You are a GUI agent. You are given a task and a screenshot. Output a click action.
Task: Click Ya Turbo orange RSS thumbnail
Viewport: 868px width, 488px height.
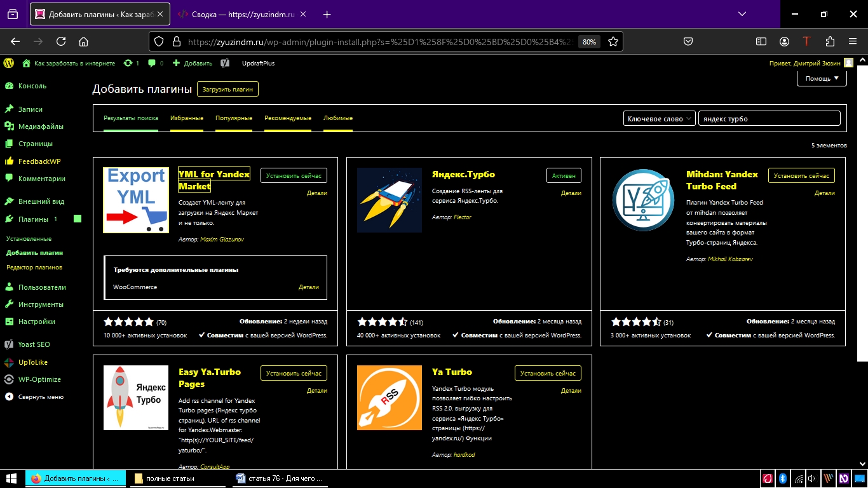coord(390,398)
